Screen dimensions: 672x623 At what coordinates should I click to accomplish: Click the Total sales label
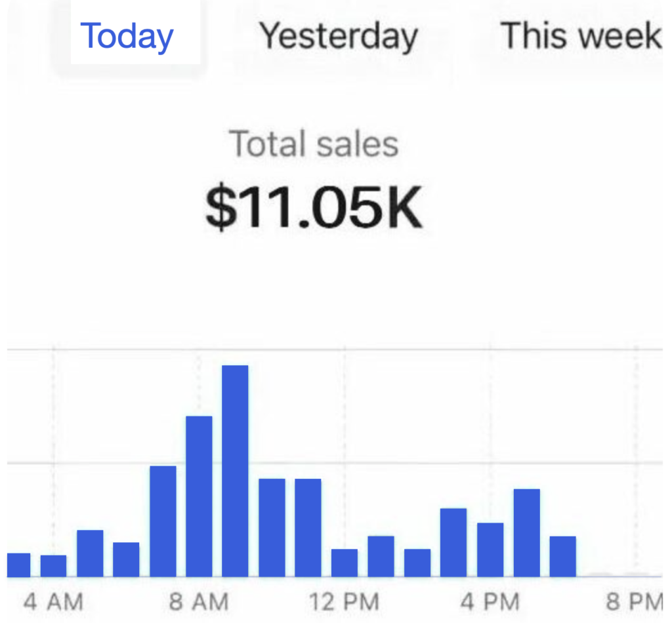click(x=314, y=144)
